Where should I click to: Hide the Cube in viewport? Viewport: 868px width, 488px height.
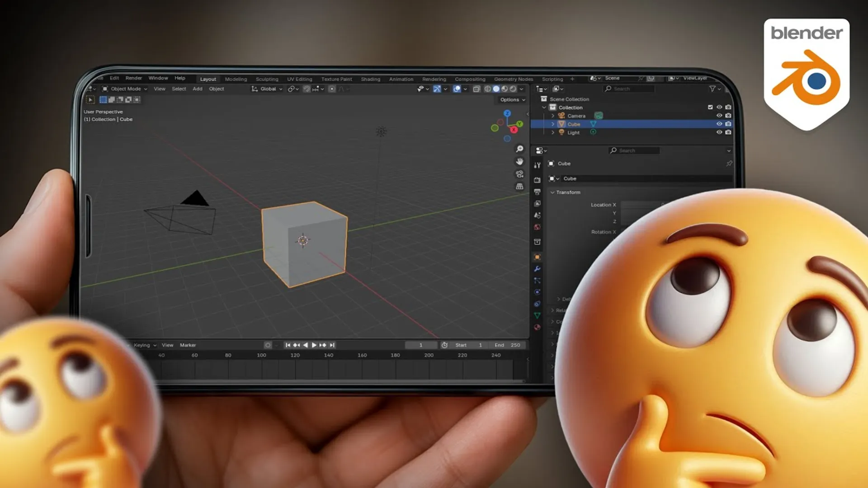click(x=719, y=124)
